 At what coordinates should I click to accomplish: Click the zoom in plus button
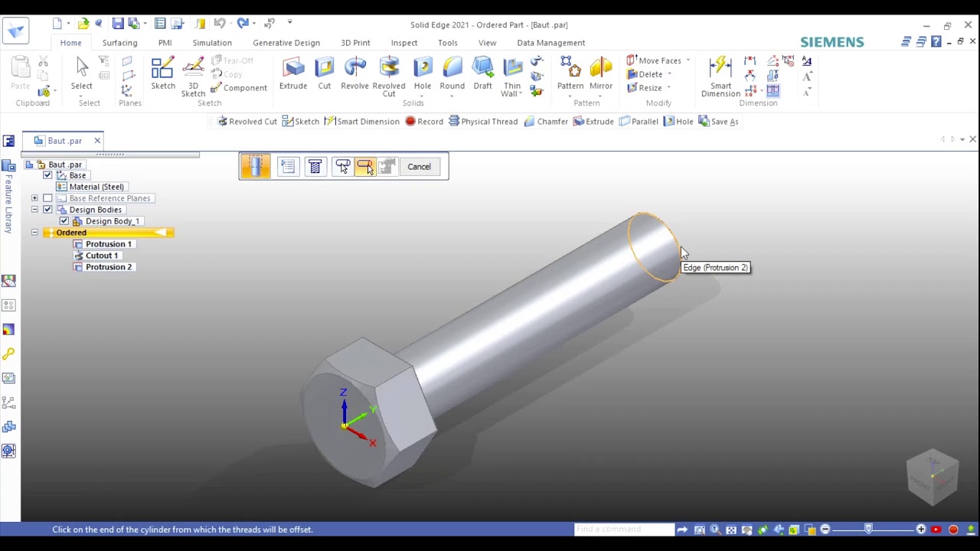(921, 530)
